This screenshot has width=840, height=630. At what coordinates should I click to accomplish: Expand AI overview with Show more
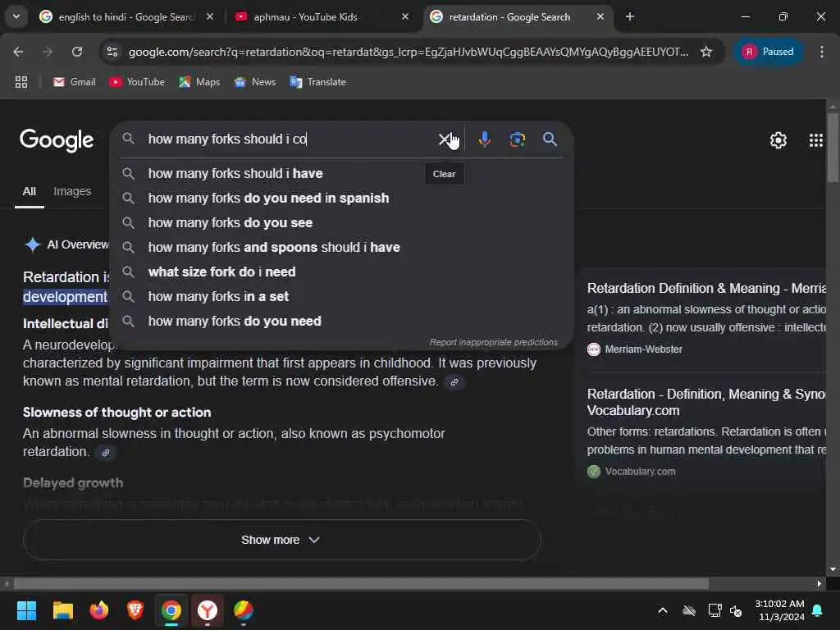(x=282, y=540)
